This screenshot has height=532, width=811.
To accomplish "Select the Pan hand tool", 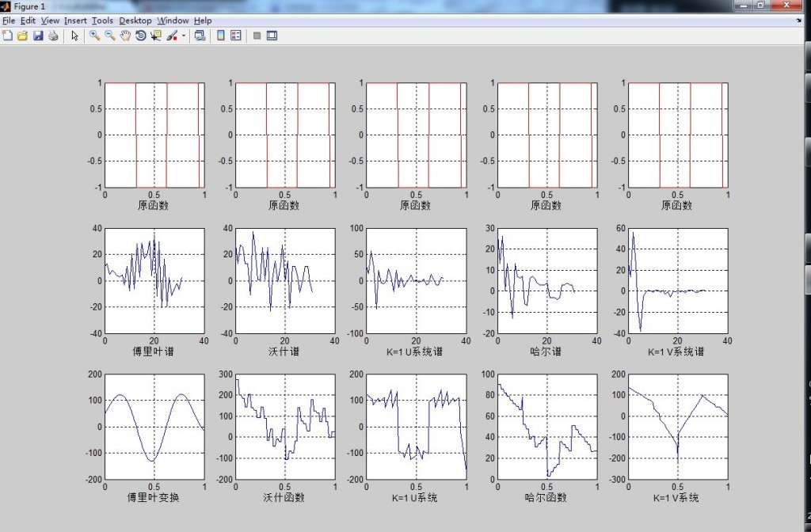I will point(125,36).
